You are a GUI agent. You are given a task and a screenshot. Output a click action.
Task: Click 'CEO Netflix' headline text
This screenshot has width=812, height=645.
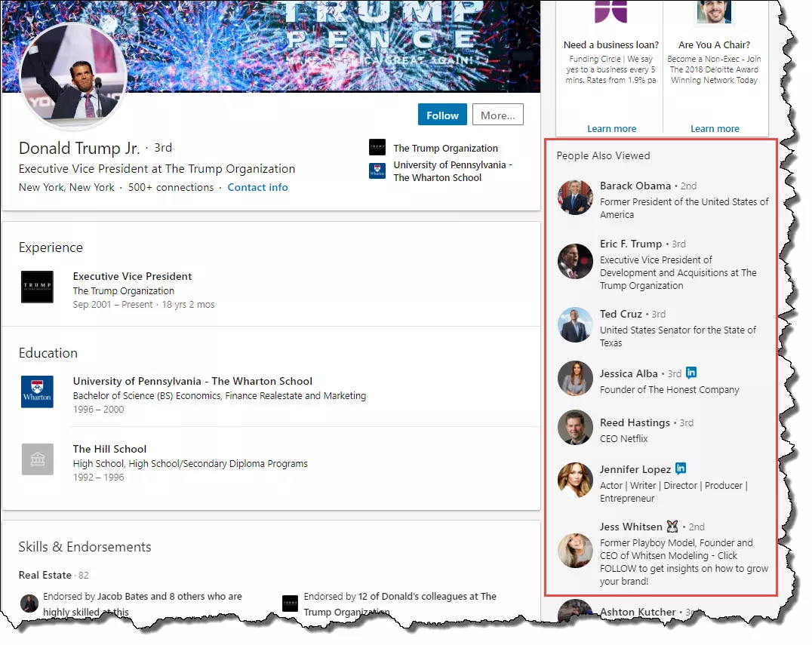[623, 438]
